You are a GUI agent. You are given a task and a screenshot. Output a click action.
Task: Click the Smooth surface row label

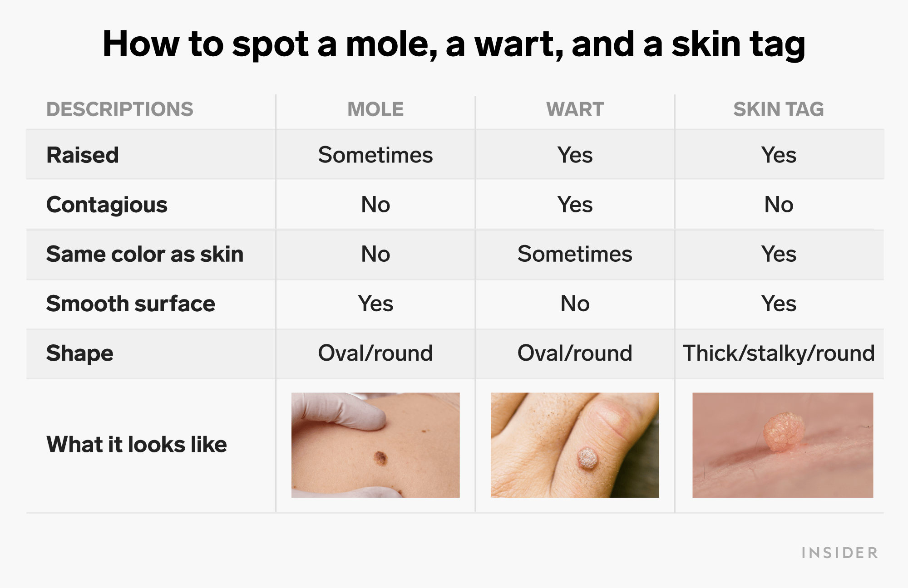click(x=131, y=304)
